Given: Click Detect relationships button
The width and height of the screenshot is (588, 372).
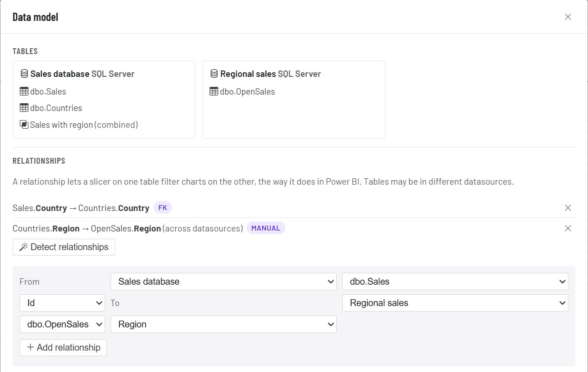Looking at the screenshot, I should click(x=64, y=247).
